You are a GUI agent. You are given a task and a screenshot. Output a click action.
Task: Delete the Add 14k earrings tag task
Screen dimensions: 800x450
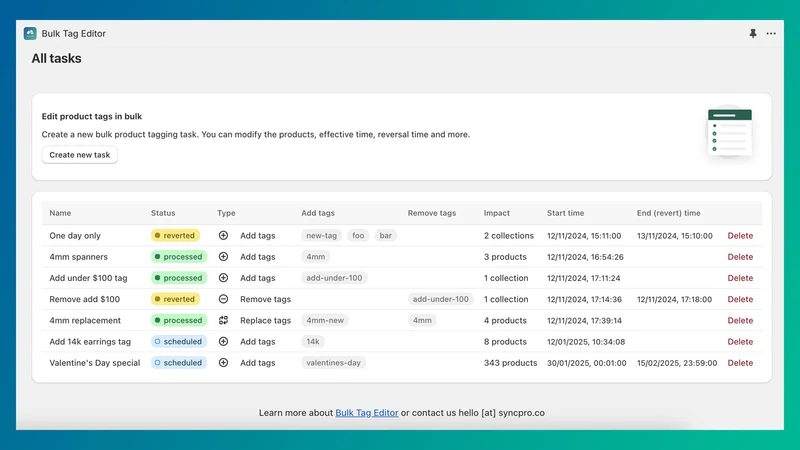740,341
